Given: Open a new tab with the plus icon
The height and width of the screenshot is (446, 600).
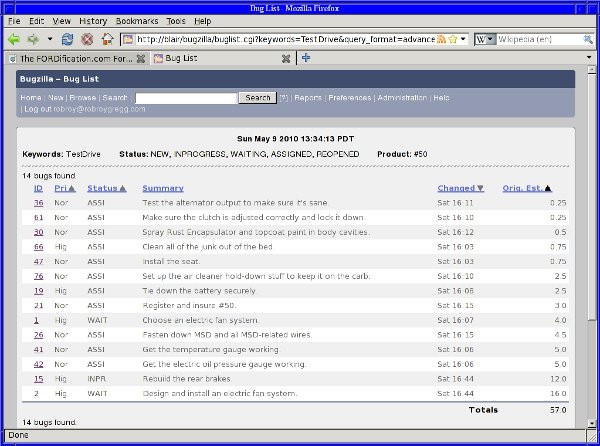Looking at the screenshot, I should tap(306, 58).
